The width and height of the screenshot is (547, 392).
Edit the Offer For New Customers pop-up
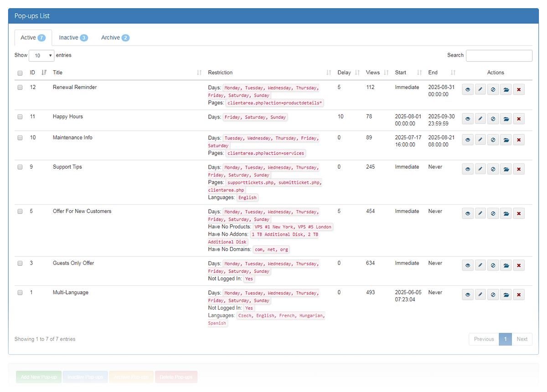click(x=480, y=213)
